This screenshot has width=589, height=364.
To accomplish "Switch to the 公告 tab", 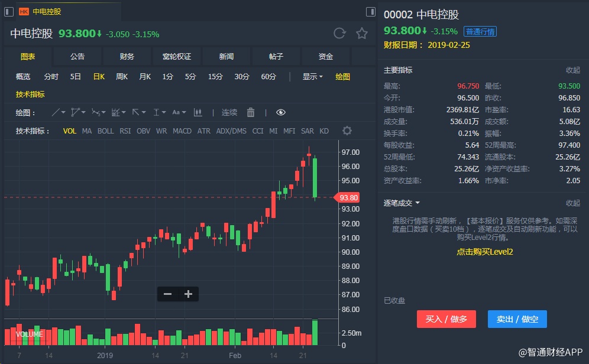I will [77, 57].
